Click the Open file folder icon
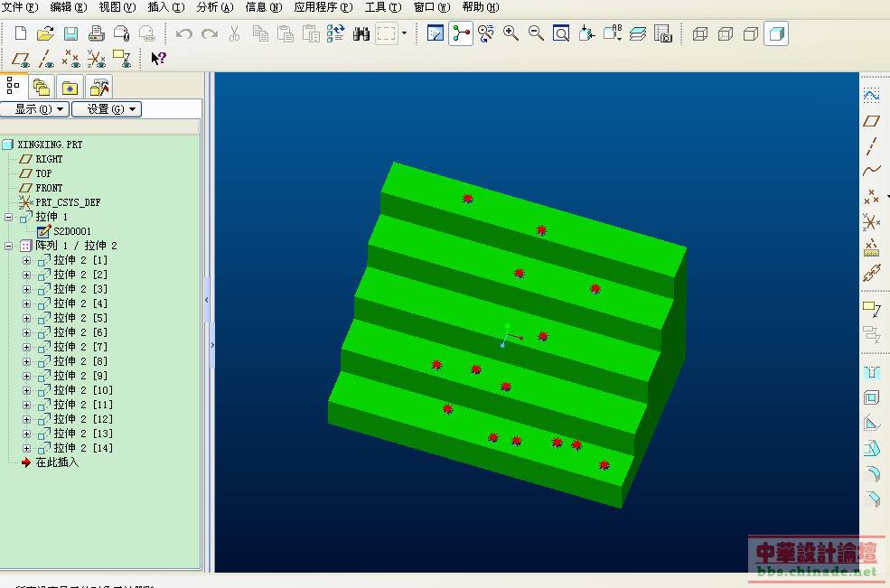 (45, 34)
